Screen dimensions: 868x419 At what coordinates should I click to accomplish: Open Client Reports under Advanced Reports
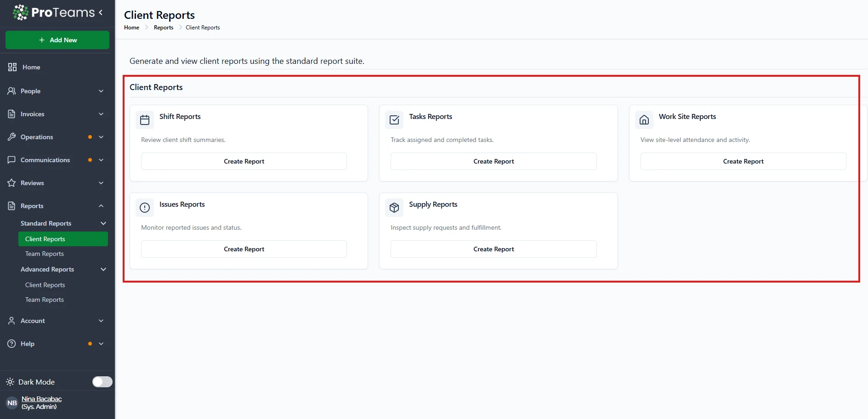45,285
